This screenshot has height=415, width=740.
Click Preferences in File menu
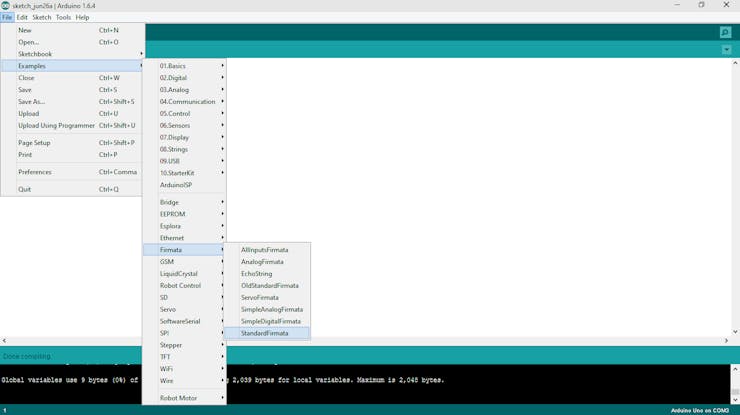pos(35,172)
